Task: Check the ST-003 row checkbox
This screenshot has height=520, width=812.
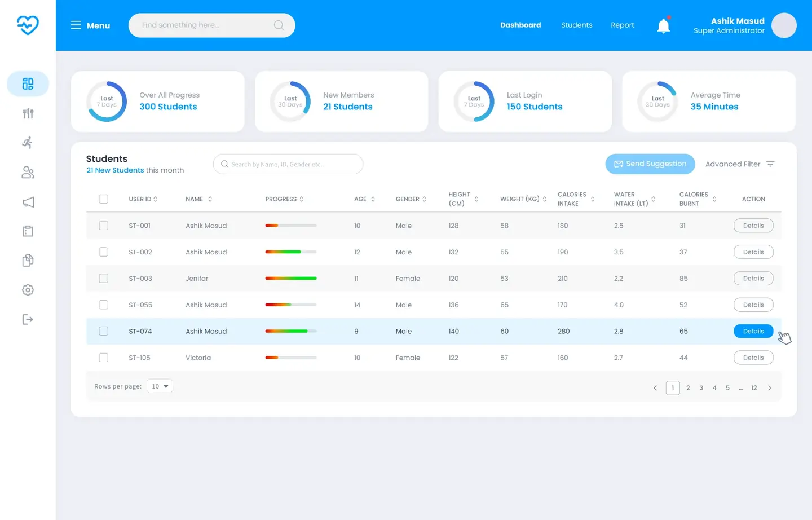Action: [x=103, y=279]
